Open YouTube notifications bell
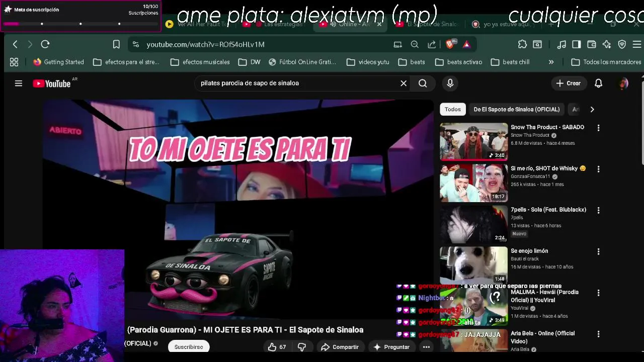The width and height of the screenshot is (644, 362). click(598, 83)
